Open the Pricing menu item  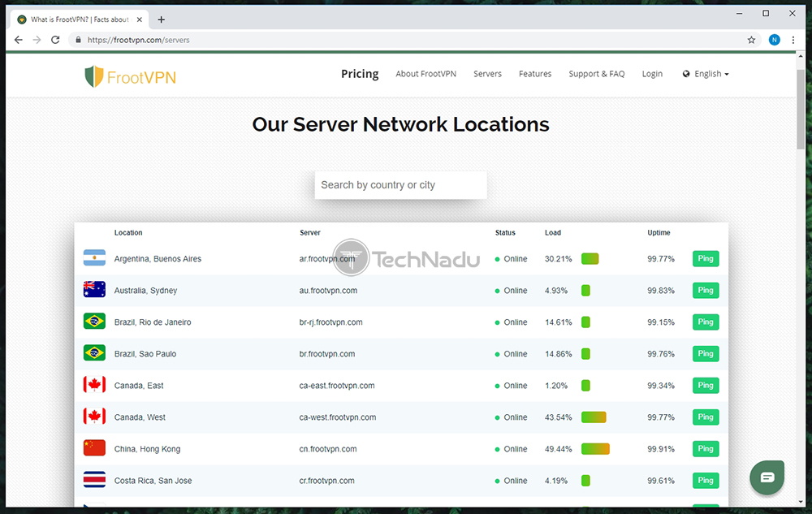[360, 74]
